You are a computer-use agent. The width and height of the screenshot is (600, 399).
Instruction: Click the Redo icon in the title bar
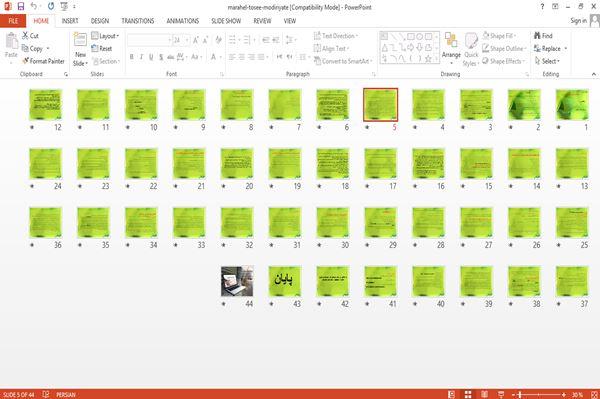[x=51, y=7]
